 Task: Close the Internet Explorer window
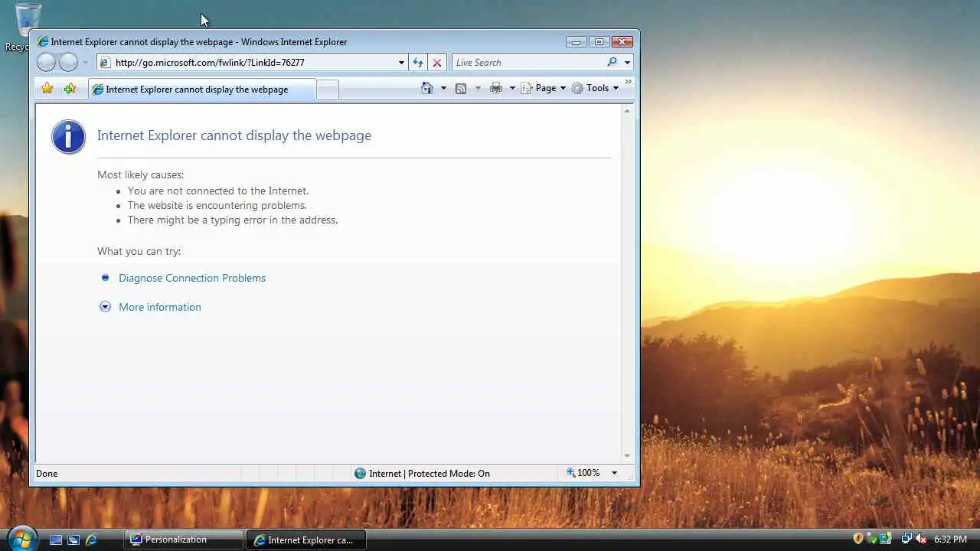point(623,42)
